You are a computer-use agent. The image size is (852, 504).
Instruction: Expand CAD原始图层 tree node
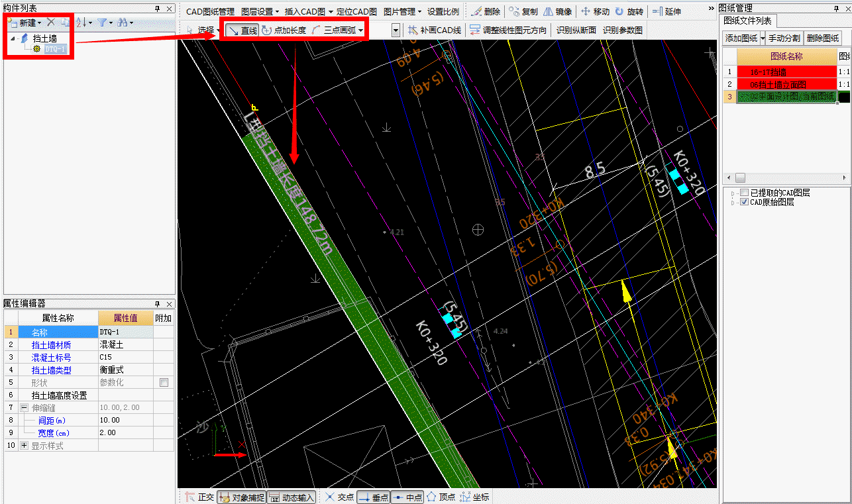click(x=733, y=202)
